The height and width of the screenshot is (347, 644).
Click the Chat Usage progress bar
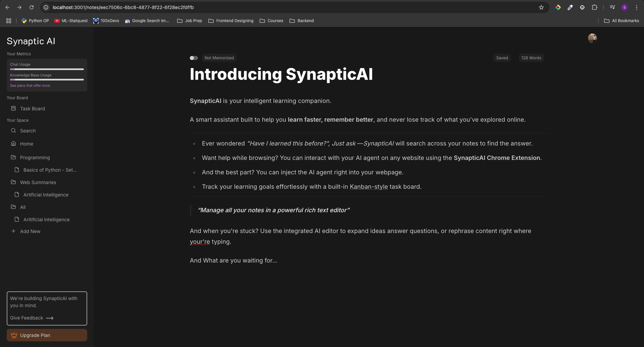(x=47, y=69)
